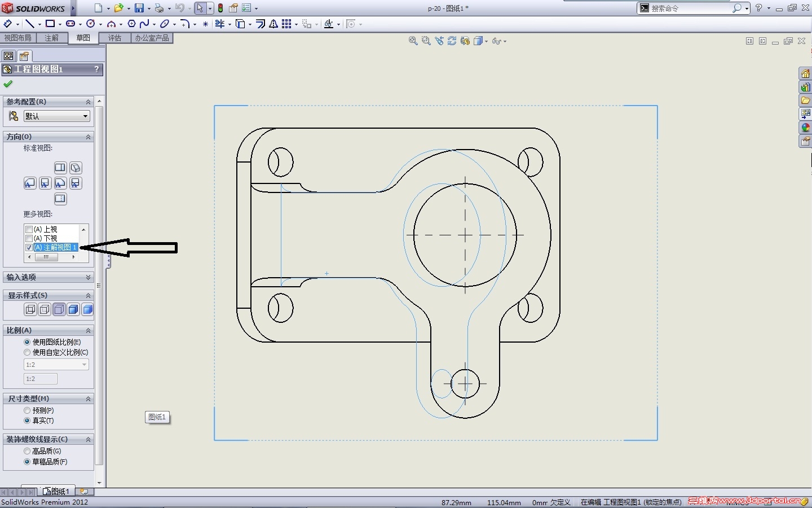The width and height of the screenshot is (812, 508).
Task: Select the wireframe display style
Action: click(x=30, y=309)
